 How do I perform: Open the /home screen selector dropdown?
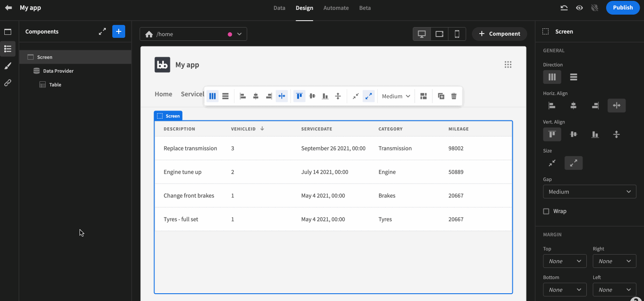193,34
